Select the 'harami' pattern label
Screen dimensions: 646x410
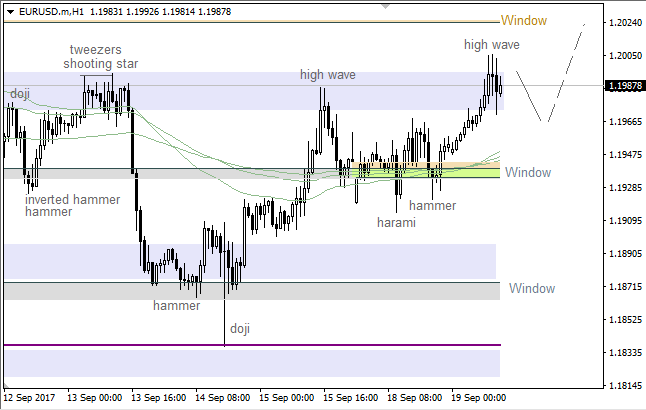pos(396,222)
